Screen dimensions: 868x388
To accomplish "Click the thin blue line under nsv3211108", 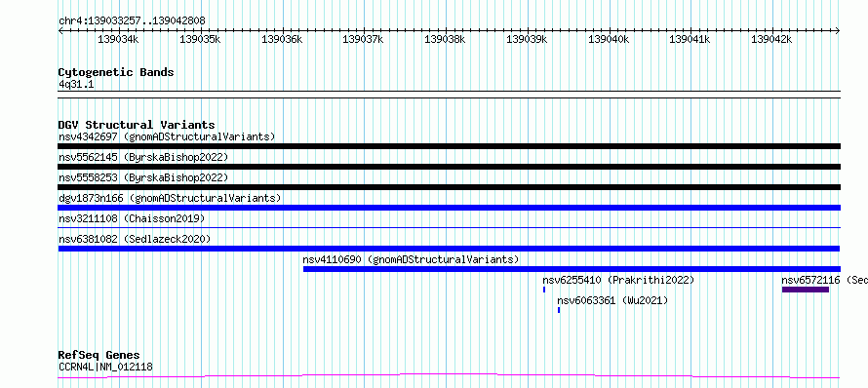I will click(x=450, y=227).
